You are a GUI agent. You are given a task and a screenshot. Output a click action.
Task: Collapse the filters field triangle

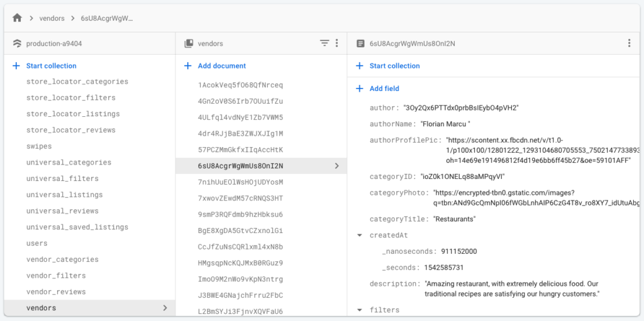pos(360,310)
